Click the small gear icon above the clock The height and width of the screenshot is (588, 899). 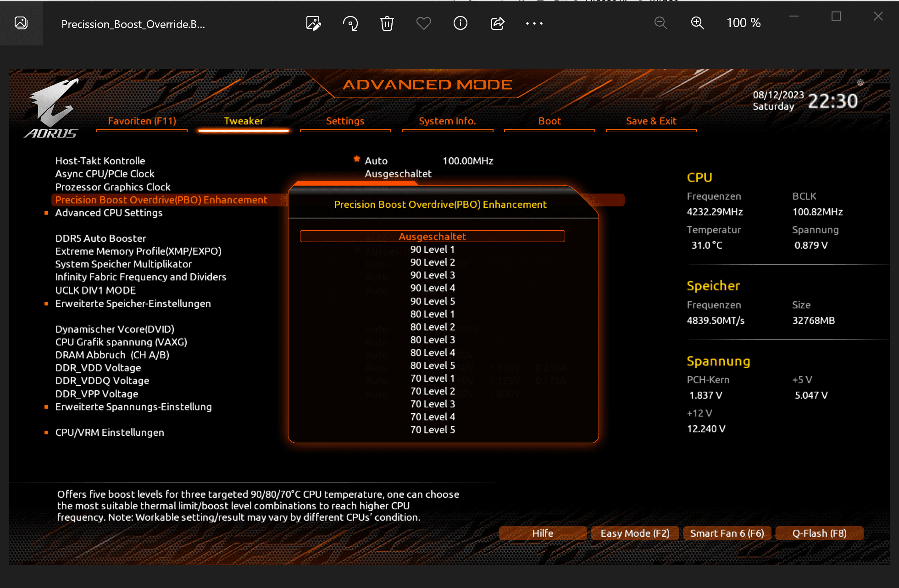coord(860,83)
